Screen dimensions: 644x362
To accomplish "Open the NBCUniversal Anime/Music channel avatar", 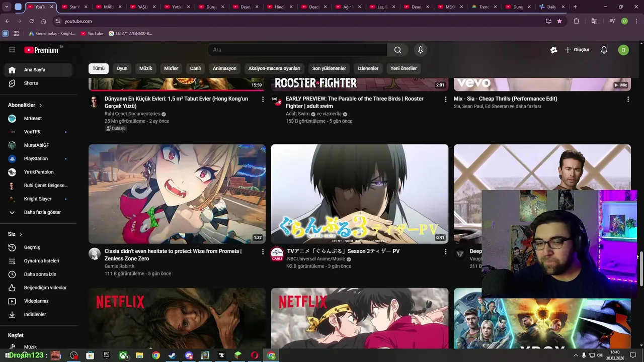I will 277,254.
